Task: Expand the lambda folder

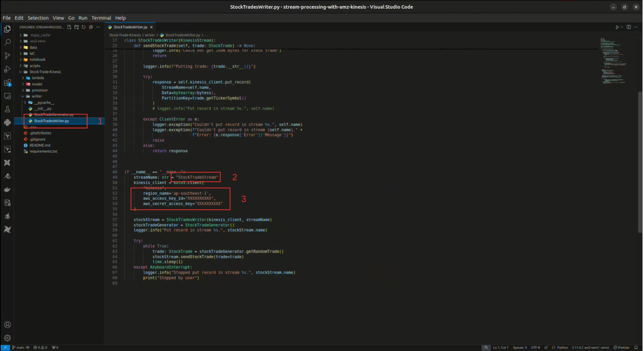Action: click(38, 78)
